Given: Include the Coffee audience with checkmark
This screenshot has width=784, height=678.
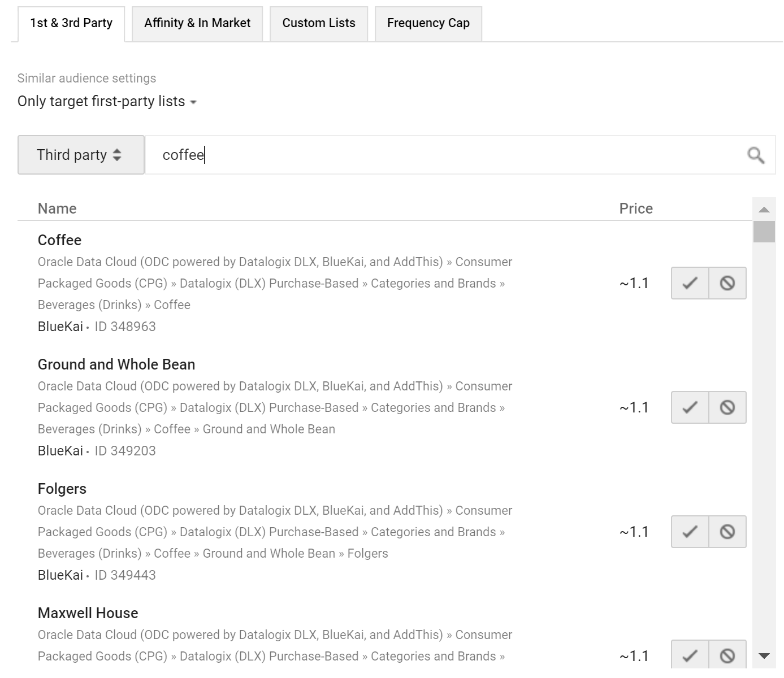Looking at the screenshot, I should pyautogui.click(x=690, y=283).
